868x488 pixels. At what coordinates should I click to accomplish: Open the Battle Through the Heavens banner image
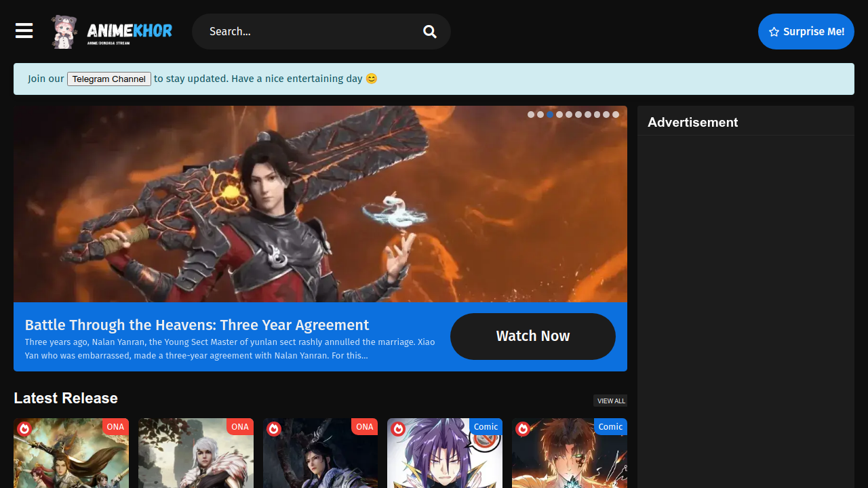(x=320, y=204)
